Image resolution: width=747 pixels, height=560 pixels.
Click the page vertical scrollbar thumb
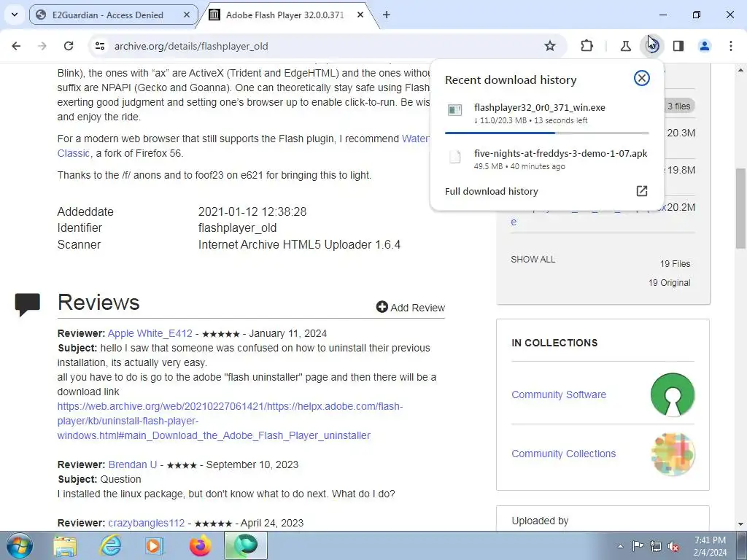pos(740,208)
